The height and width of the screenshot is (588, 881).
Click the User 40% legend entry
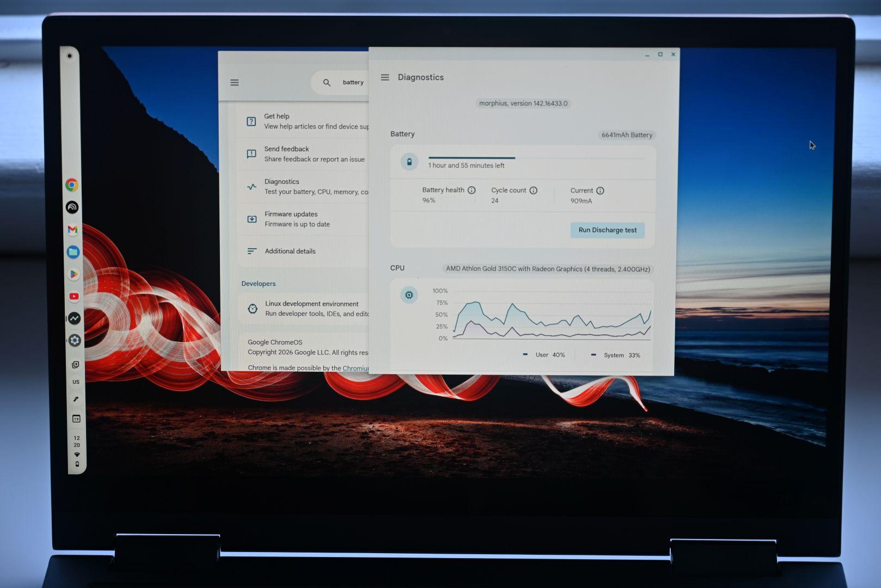[544, 355]
